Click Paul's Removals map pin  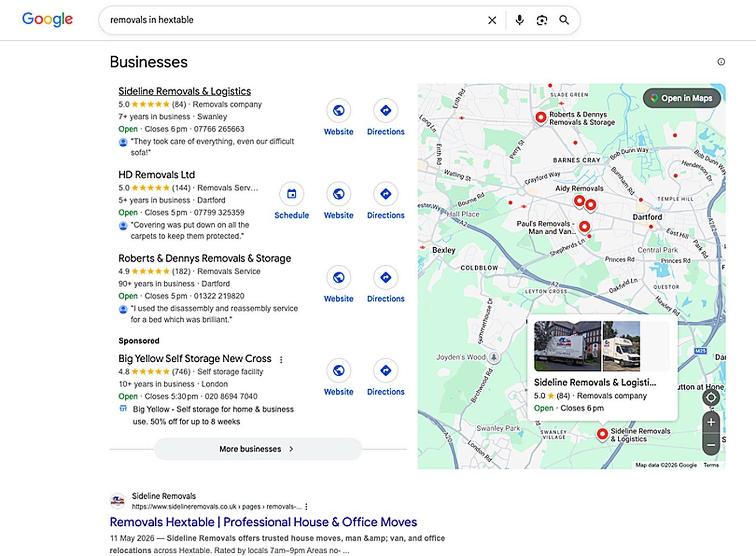pyautogui.click(x=584, y=227)
